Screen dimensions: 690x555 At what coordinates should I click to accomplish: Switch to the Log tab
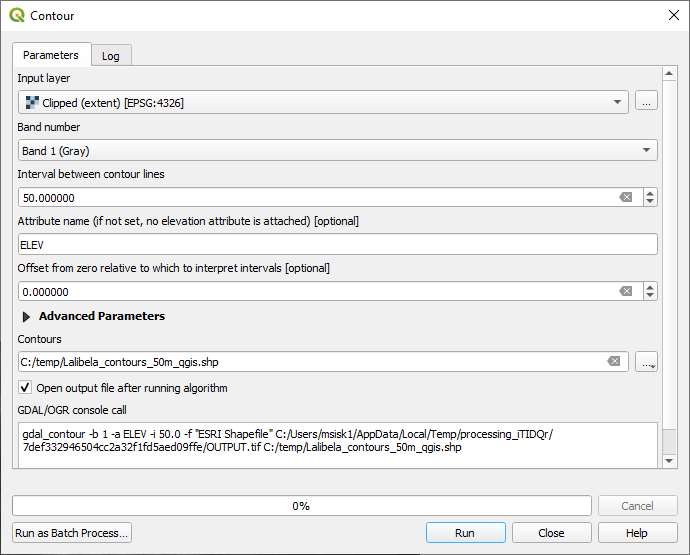(x=111, y=56)
